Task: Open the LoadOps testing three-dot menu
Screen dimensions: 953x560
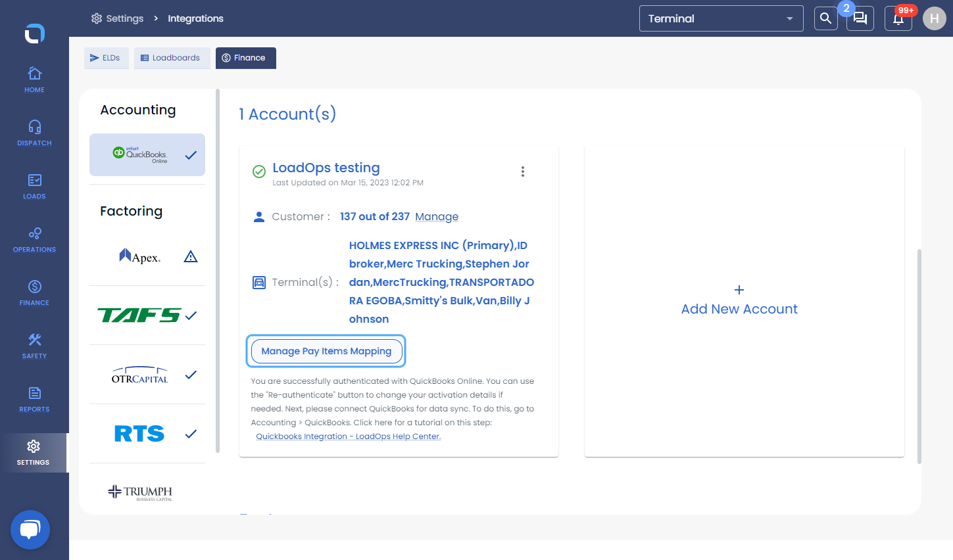Action: pyautogui.click(x=523, y=172)
